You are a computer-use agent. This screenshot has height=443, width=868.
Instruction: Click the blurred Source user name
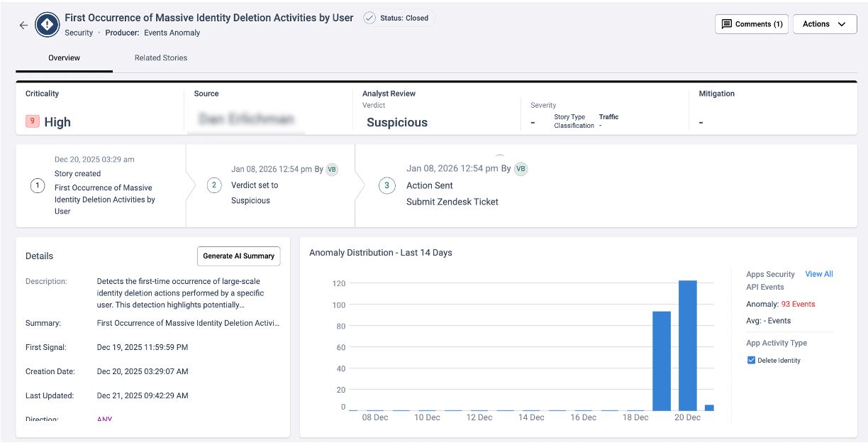pos(246,119)
